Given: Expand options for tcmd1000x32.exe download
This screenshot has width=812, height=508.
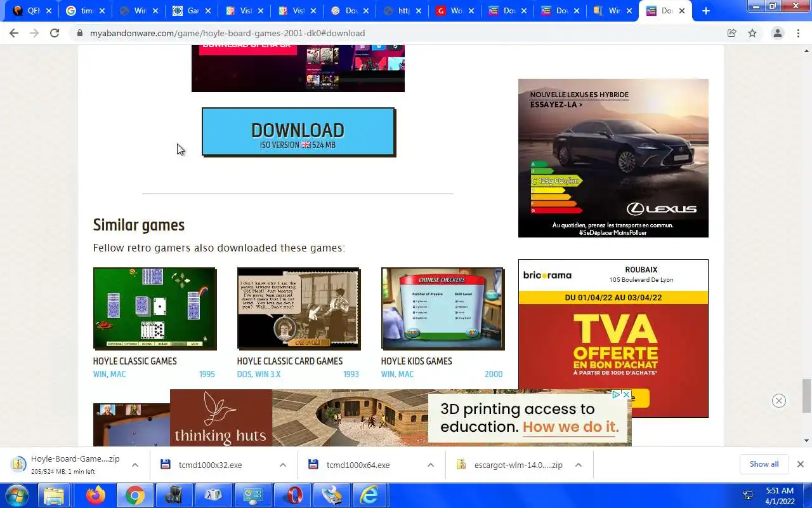Looking at the screenshot, I should (282, 465).
